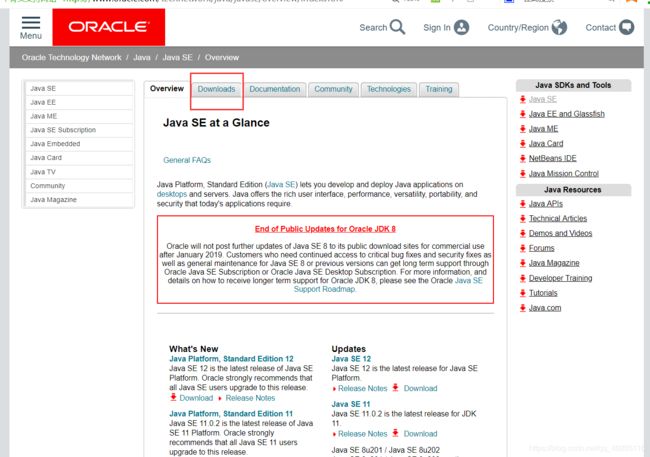
Task: Click download arrow icon beside Developer Training
Action: pyautogui.click(x=523, y=278)
